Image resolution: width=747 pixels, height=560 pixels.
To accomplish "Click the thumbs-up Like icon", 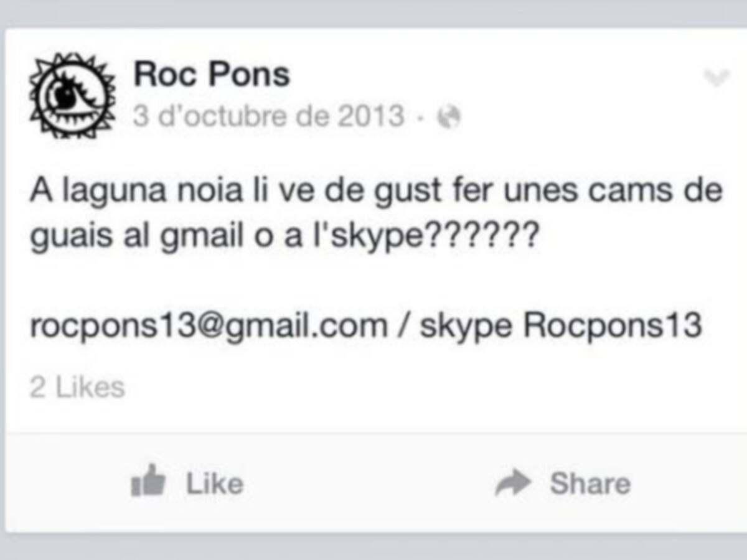I will (x=148, y=480).
